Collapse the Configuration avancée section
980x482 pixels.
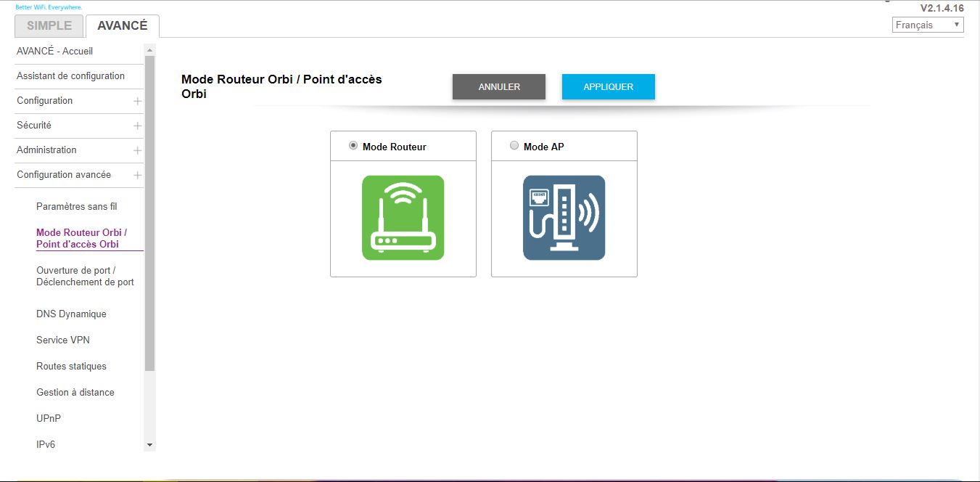137,175
